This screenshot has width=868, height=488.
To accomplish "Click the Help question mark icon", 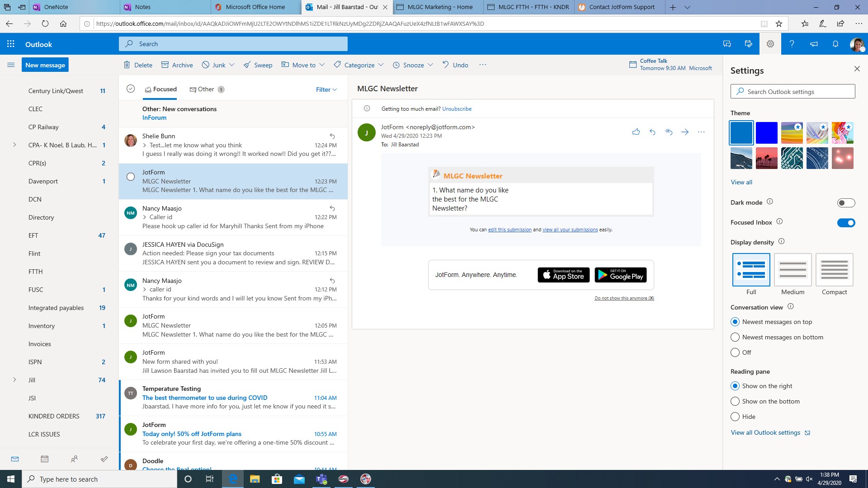I will click(x=792, y=44).
